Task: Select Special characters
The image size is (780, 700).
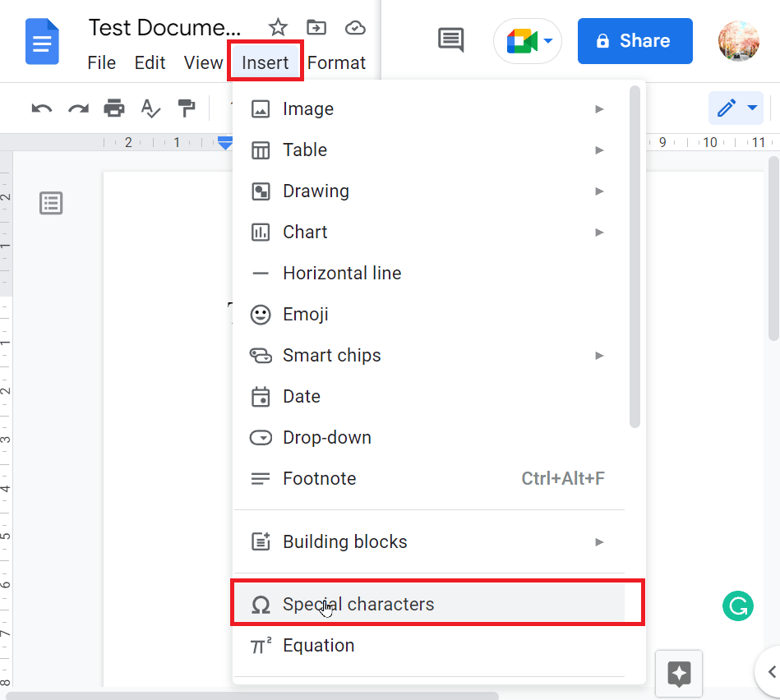Action: [429, 604]
